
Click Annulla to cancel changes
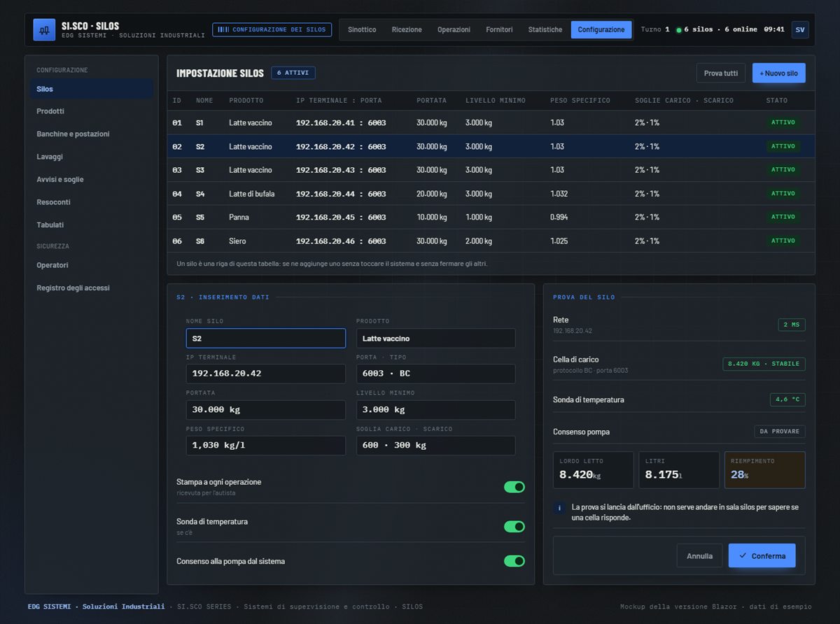[699, 555]
